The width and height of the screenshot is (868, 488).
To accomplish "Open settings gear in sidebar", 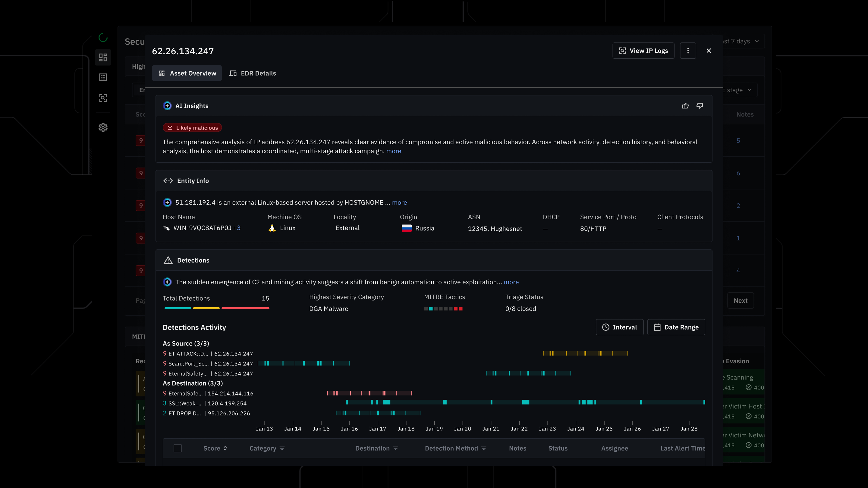I will click(x=103, y=127).
